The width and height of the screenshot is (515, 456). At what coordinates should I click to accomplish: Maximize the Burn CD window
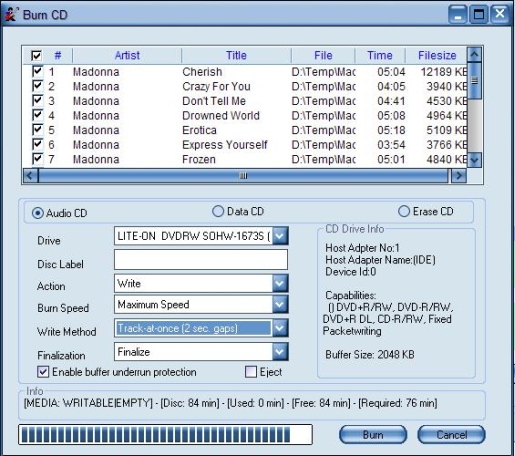click(479, 14)
